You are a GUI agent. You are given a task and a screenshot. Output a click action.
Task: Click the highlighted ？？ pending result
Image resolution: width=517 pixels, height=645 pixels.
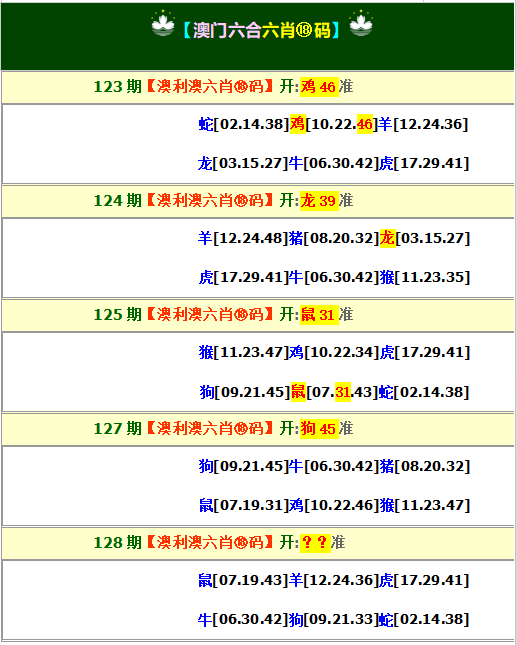pos(315,543)
